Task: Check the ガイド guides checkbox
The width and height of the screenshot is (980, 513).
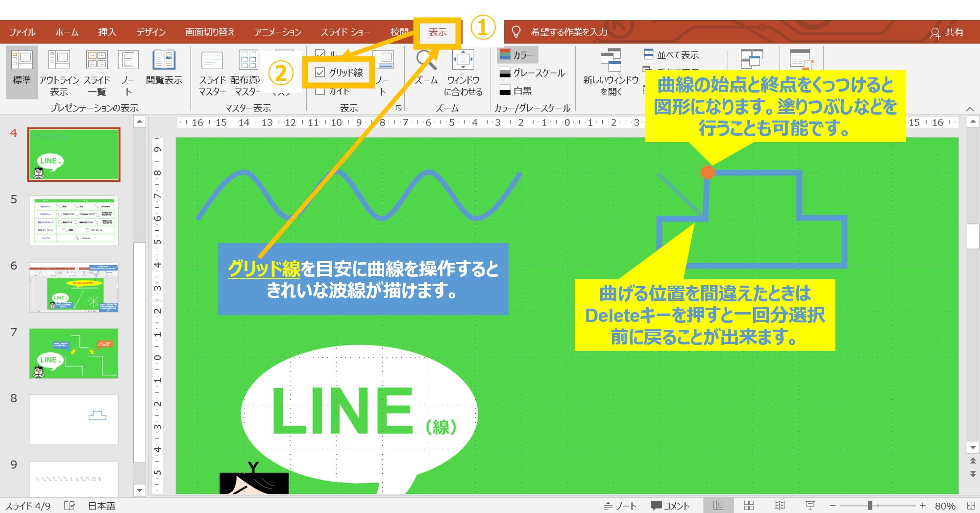Action: coord(320,91)
